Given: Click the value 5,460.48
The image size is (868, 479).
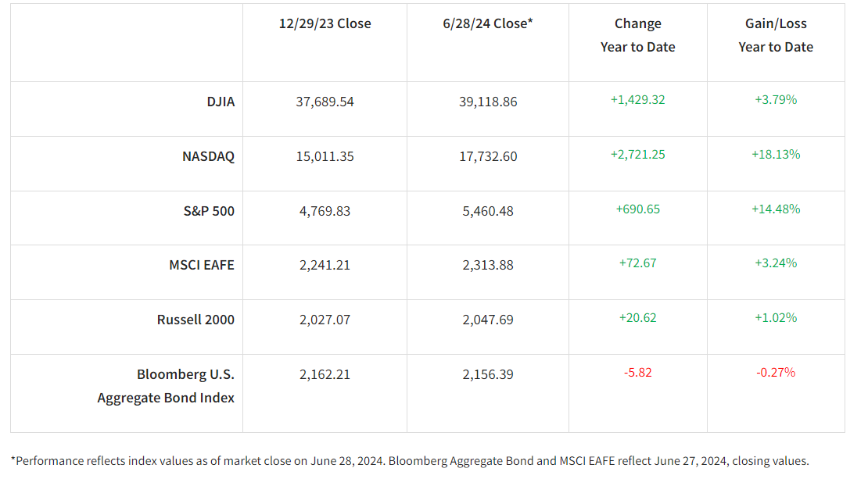Looking at the screenshot, I should pos(488,211).
